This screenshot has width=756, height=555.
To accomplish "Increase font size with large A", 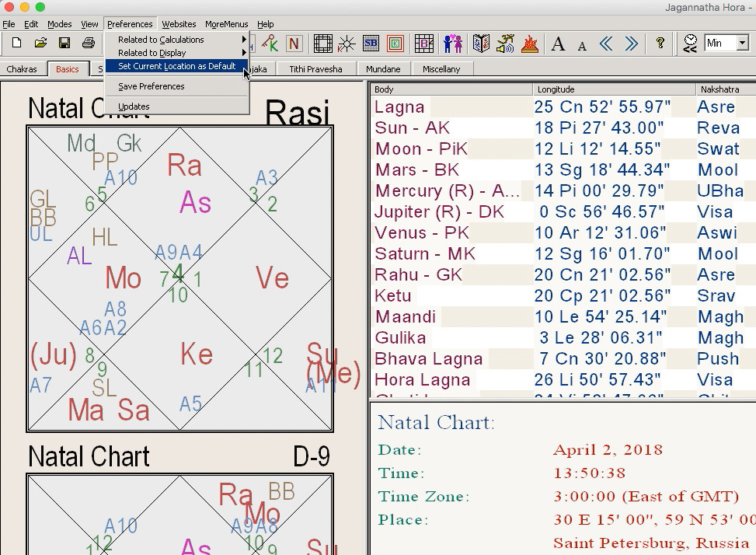I will pyautogui.click(x=559, y=44).
